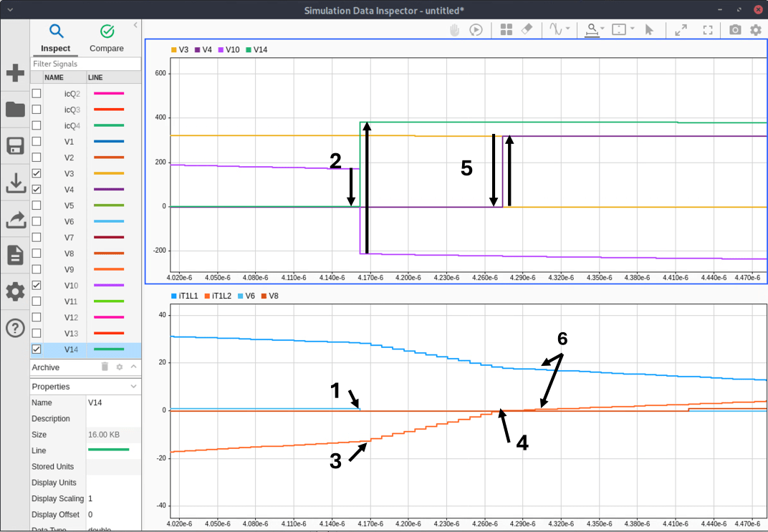Click the download import icon

[x=15, y=183]
